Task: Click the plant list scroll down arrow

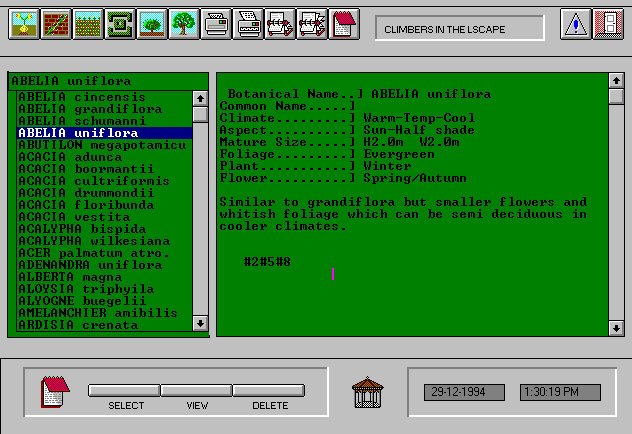Action: click(200, 324)
